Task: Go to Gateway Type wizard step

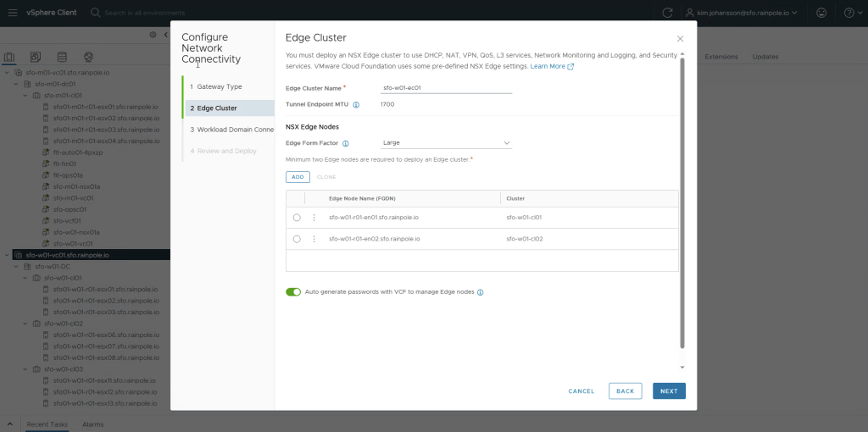Action: pyautogui.click(x=220, y=86)
